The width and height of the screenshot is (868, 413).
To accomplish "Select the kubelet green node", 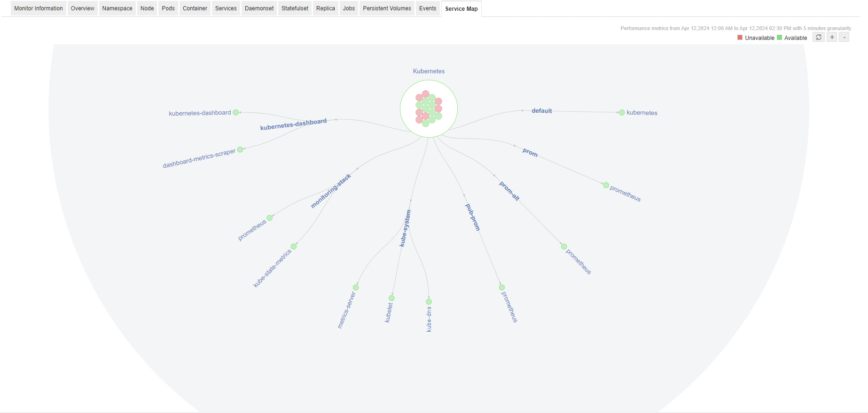I will click(x=391, y=298).
